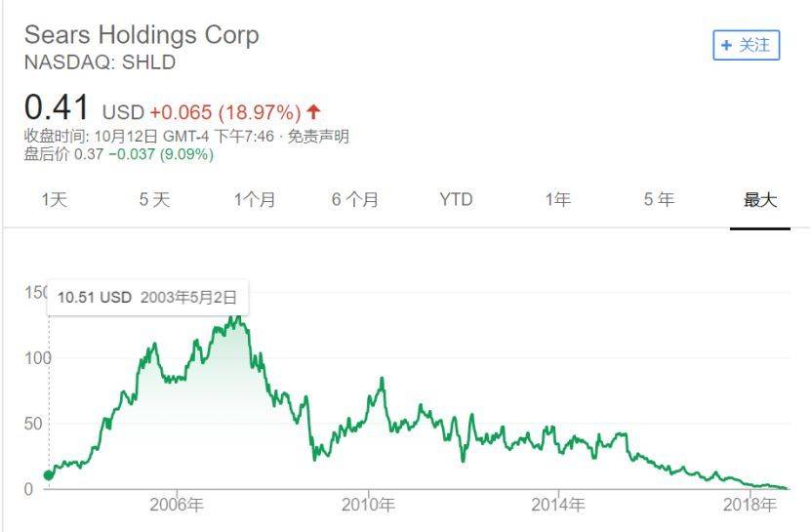Select the 1天 time range tab
Image resolution: width=811 pixels, height=532 pixels.
55,200
